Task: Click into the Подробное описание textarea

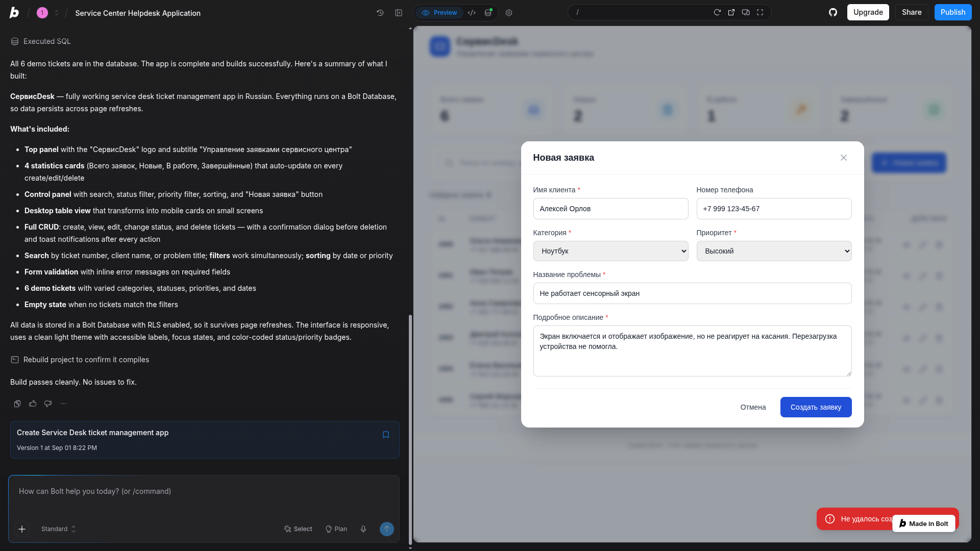Action: tap(692, 351)
